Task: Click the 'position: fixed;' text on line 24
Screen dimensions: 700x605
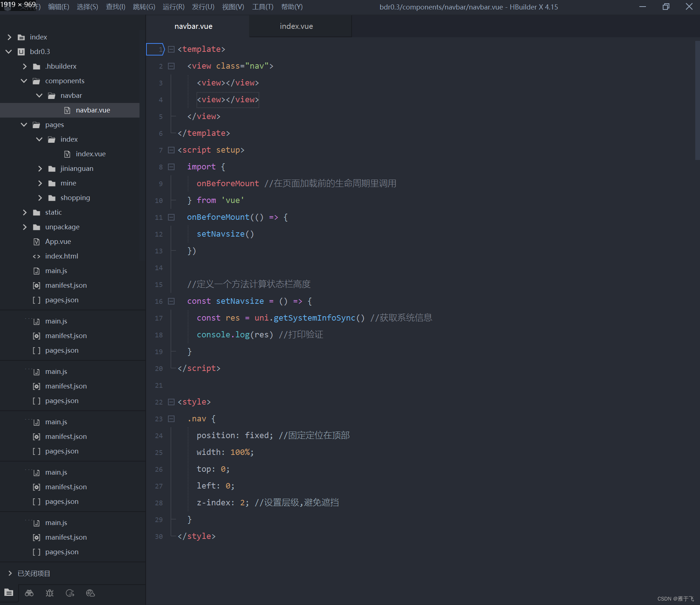Action: tap(235, 436)
